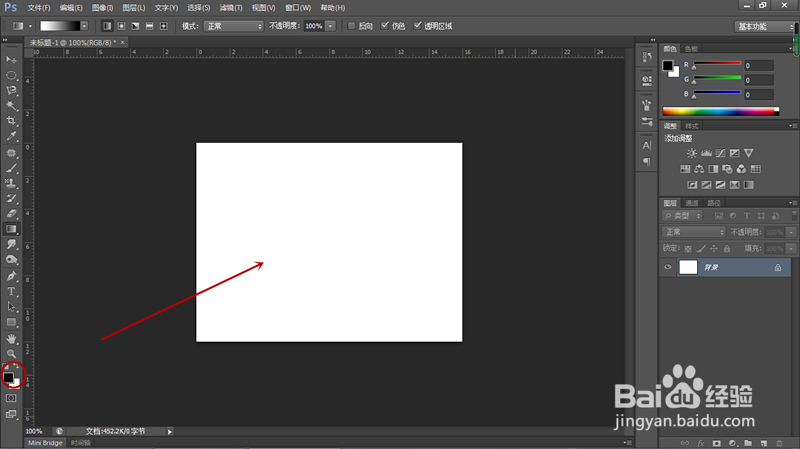This screenshot has height=449, width=800.
Task: Choose the angle gradient style
Action: point(135,26)
